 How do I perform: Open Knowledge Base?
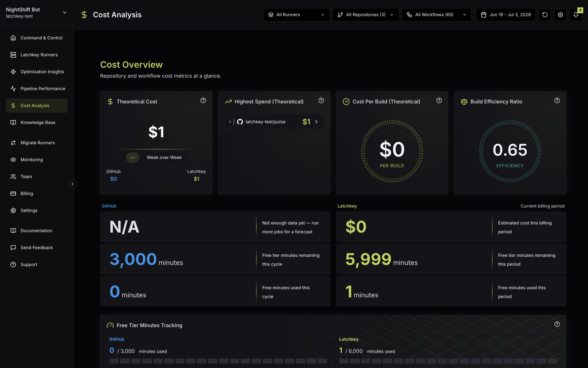37,122
